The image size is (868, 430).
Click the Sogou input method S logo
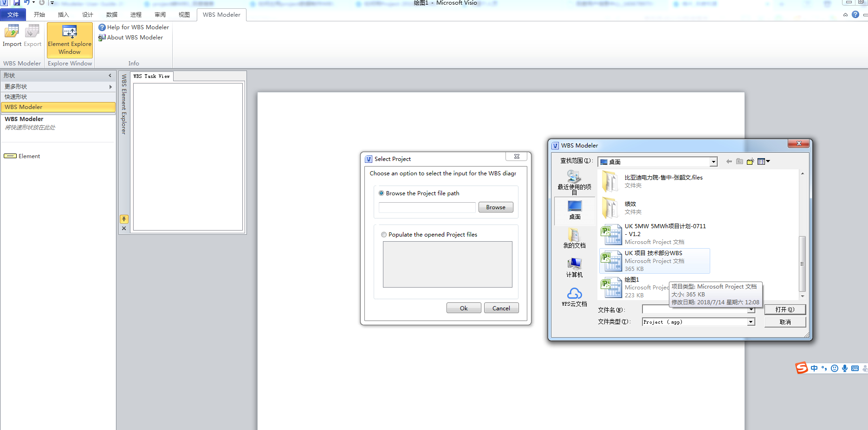[802, 368]
